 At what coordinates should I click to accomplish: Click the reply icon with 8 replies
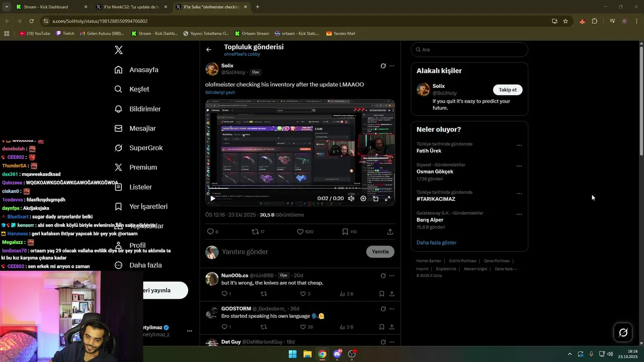pyautogui.click(x=210, y=232)
